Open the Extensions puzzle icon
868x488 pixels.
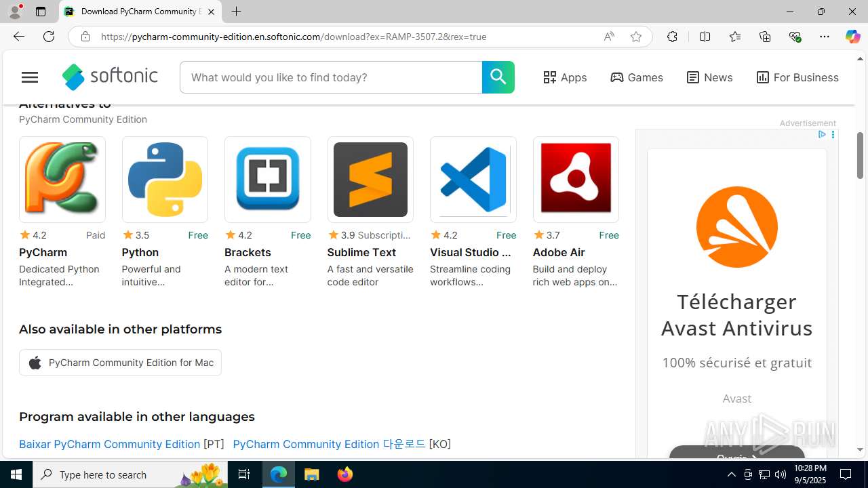(672, 37)
